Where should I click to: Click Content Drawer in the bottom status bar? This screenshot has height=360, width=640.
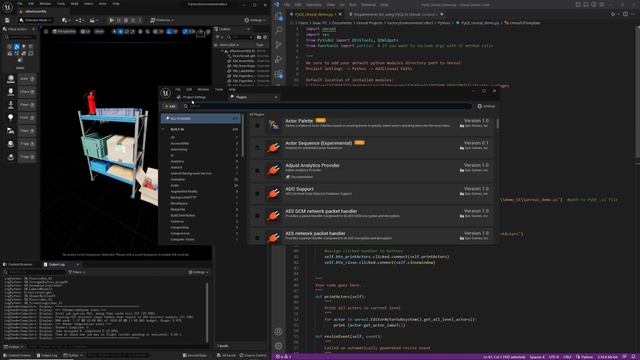pyautogui.click(x=18, y=356)
